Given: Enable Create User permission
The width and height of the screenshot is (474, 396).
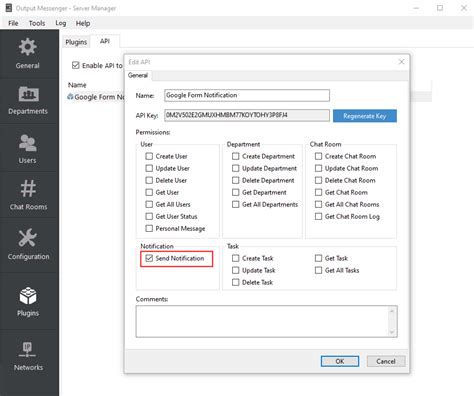Looking at the screenshot, I should (149, 156).
